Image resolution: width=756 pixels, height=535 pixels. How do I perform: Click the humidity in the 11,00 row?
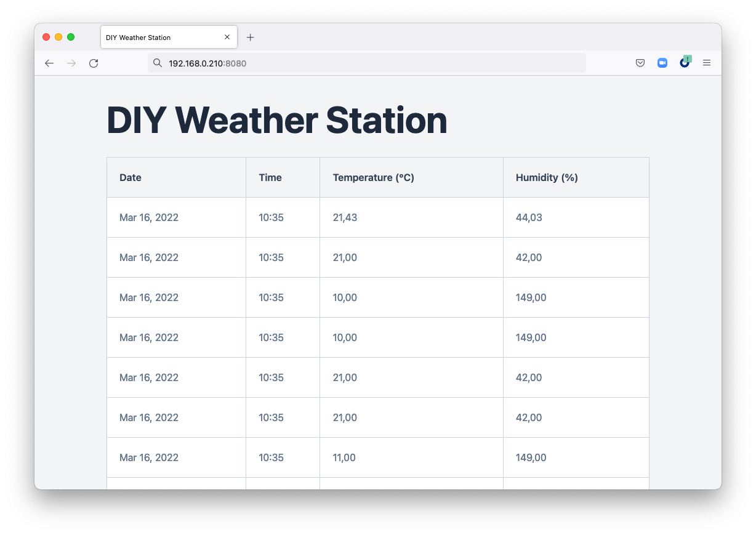(531, 457)
